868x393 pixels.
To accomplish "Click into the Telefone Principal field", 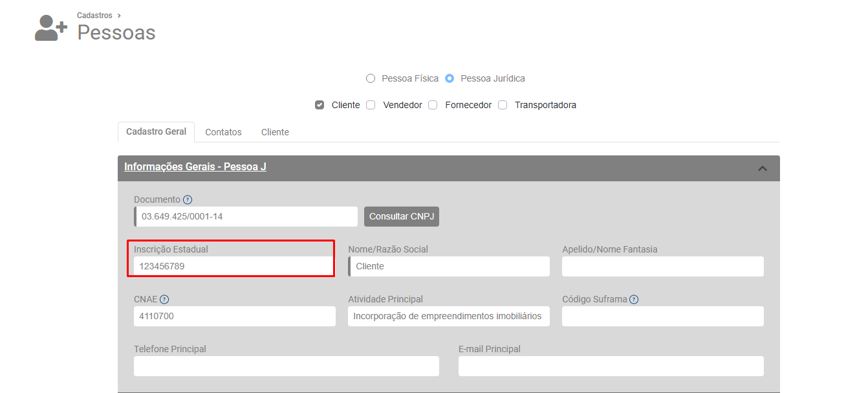I will [x=286, y=366].
